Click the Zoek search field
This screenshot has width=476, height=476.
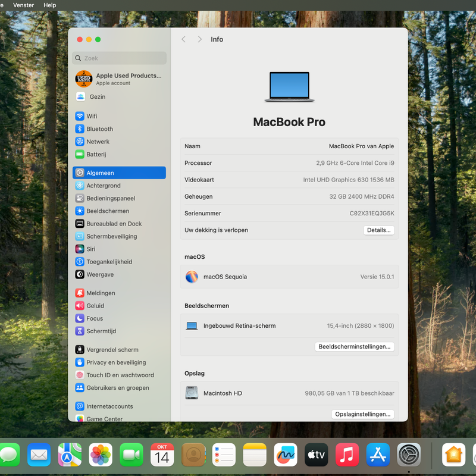tap(120, 58)
